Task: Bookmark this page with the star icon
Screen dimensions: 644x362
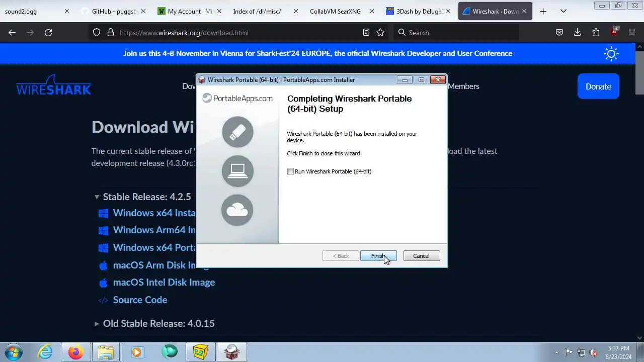Action: tap(380, 33)
